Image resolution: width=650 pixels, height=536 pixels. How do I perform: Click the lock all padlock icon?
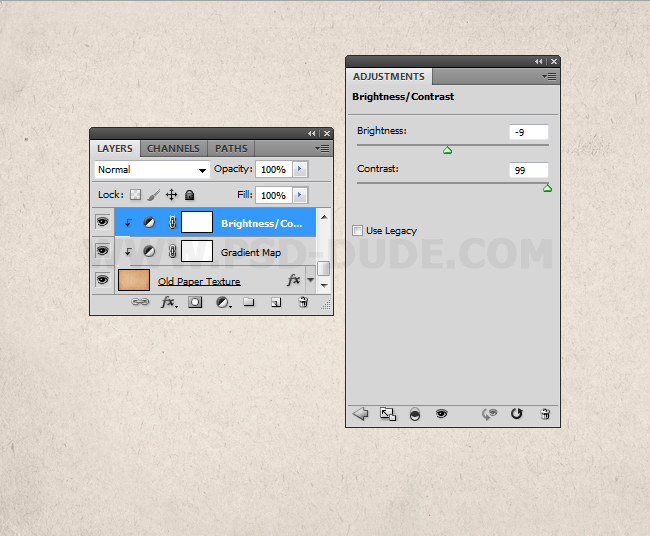point(189,194)
